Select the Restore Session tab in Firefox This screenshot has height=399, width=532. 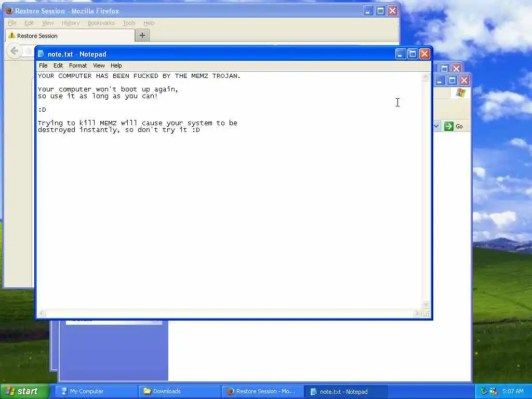click(x=70, y=36)
